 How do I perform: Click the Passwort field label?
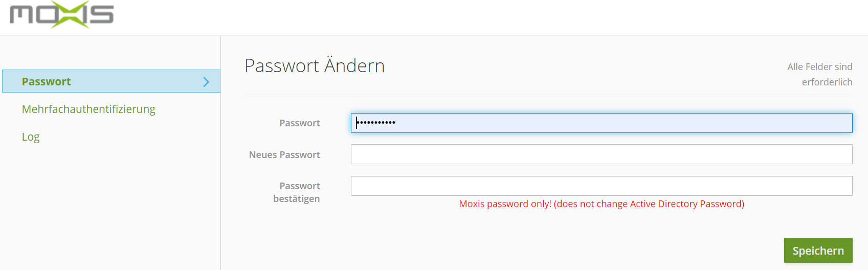300,123
